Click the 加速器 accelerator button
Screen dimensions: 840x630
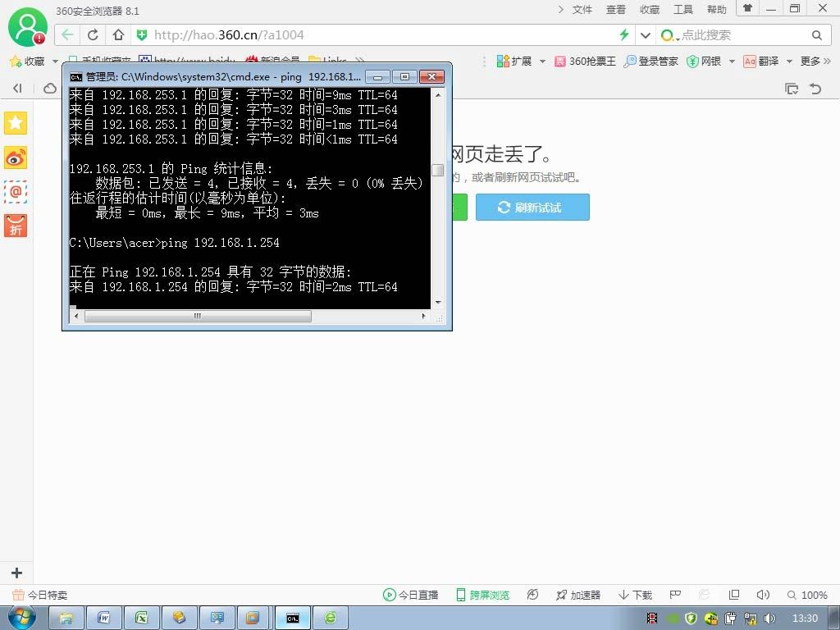(x=578, y=595)
